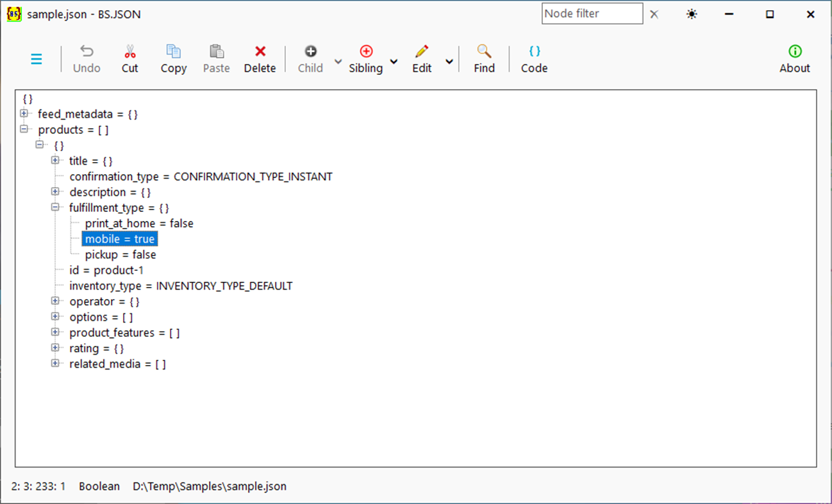Select the print_at_home = false row
Viewport: 832px width, 504px height.
139,224
